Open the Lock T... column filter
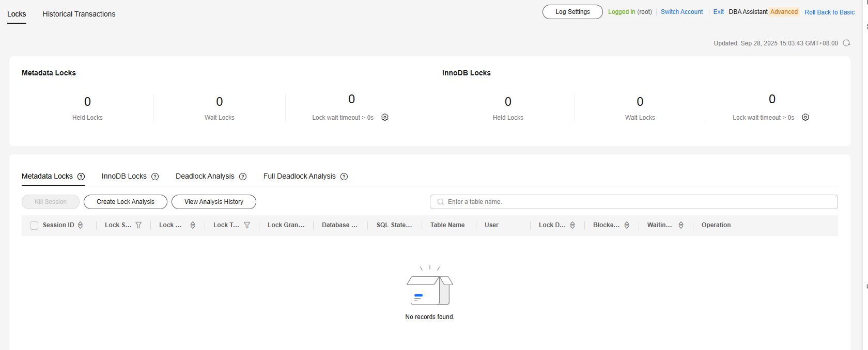 coord(247,225)
